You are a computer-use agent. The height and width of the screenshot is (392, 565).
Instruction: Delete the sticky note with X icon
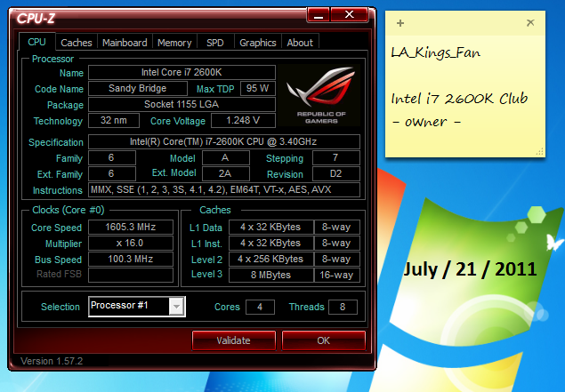tap(530, 23)
